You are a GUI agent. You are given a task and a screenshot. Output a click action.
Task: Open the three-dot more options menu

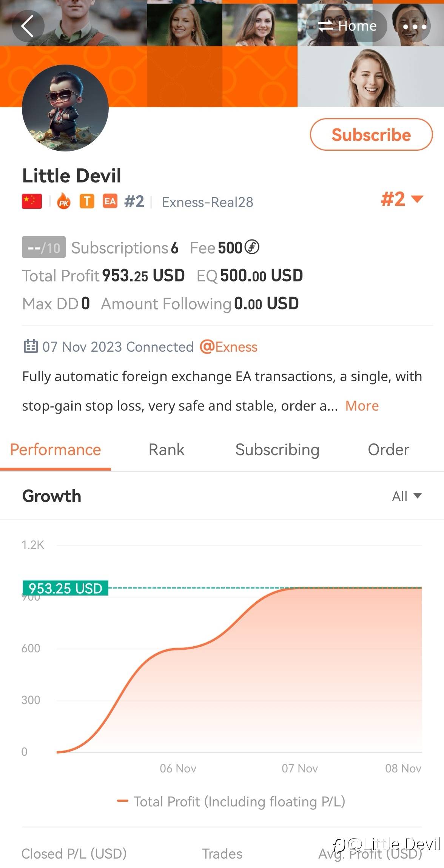(414, 26)
